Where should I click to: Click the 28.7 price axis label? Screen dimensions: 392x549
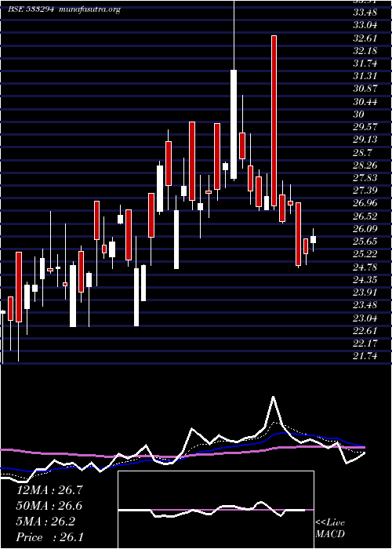(362, 153)
